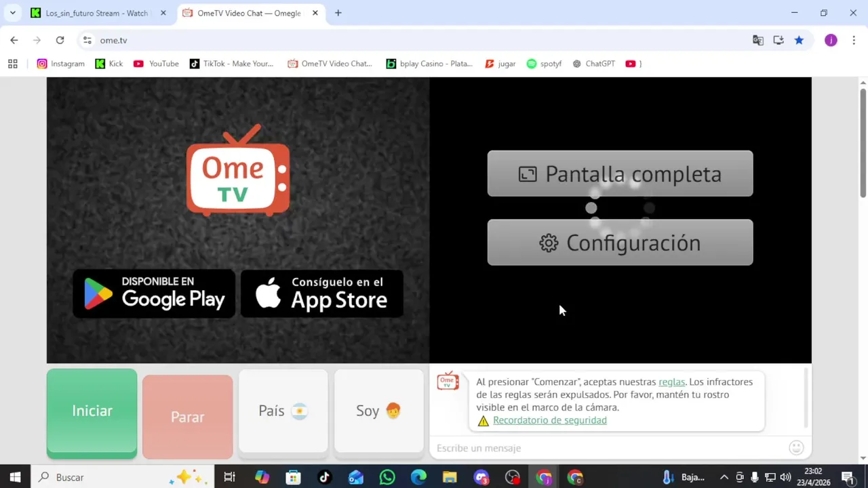
Task: Click the site info icon in address bar
Action: pyautogui.click(x=87, y=40)
